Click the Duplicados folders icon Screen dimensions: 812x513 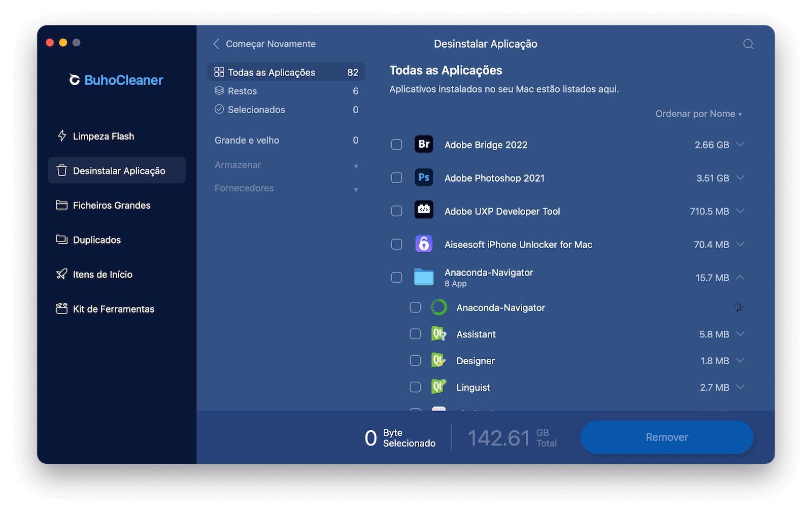pyautogui.click(x=62, y=240)
